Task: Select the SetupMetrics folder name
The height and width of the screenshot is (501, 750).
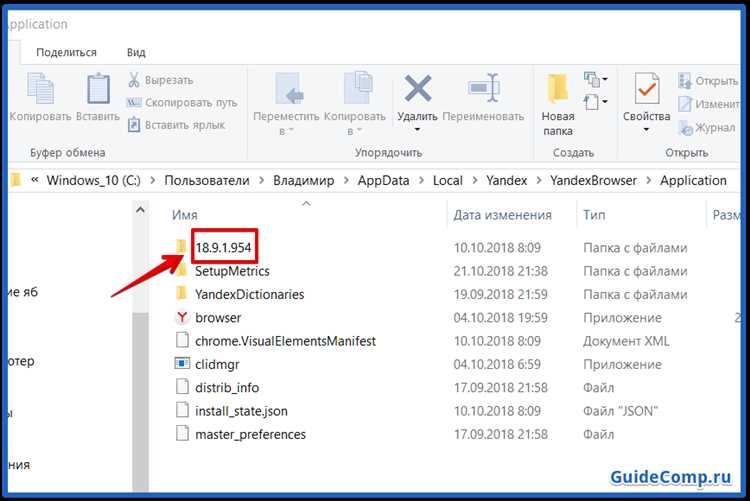Action: (x=232, y=271)
